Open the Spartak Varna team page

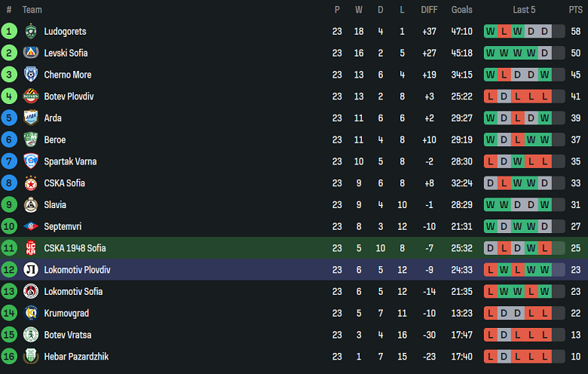(70, 161)
